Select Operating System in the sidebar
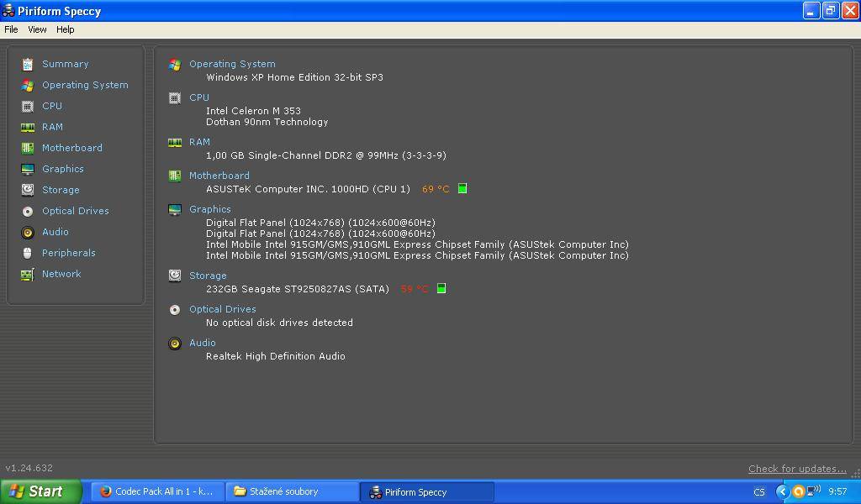Viewport: 861px width, 504px height. tap(85, 85)
